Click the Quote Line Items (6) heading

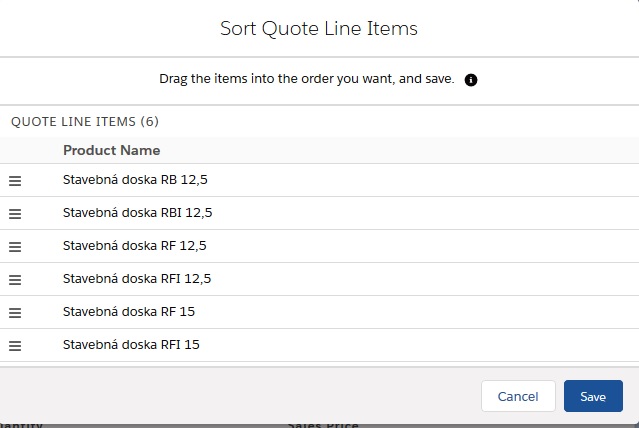85,122
